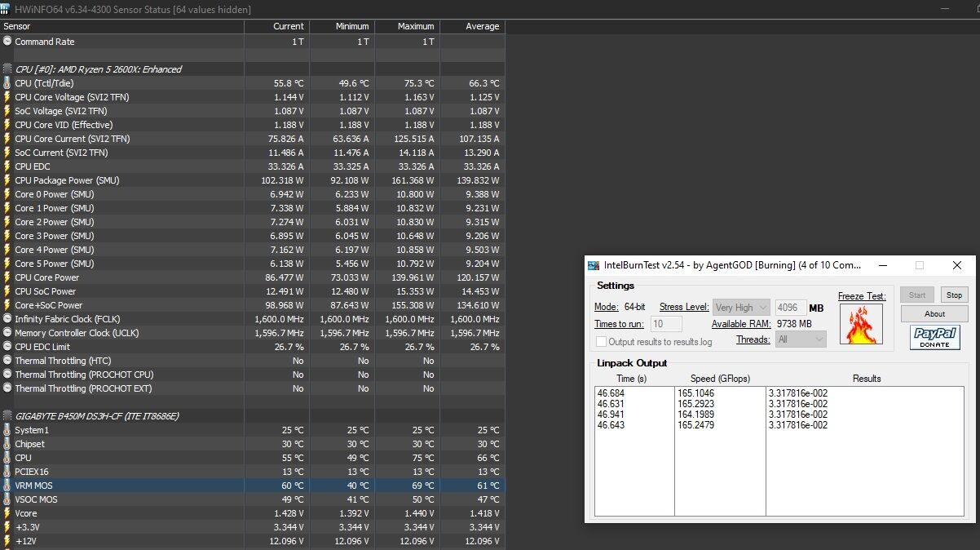Click the PayPal Donate button

click(x=934, y=337)
